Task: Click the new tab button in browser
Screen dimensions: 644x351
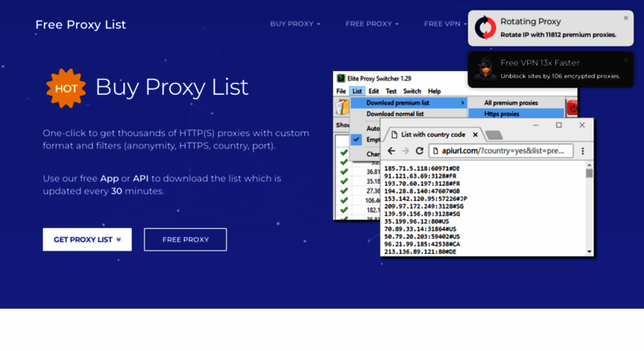Action: point(494,134)
